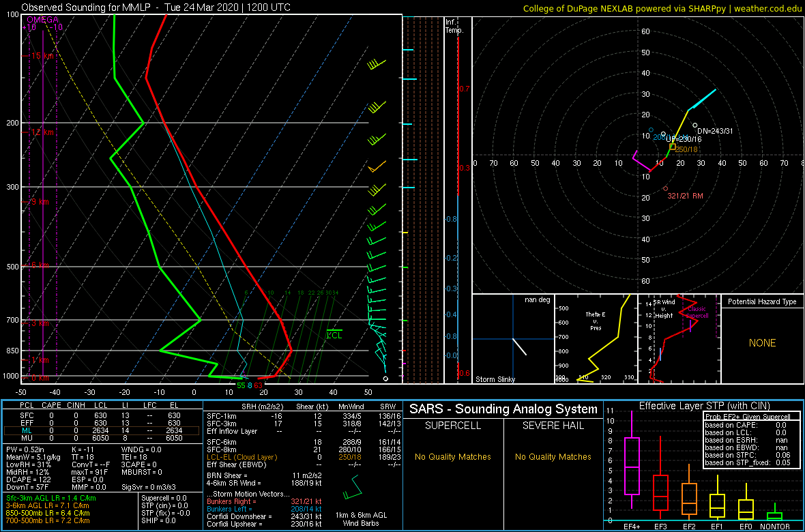Click the magenta OMEGA label

click(x=42, y=20)
